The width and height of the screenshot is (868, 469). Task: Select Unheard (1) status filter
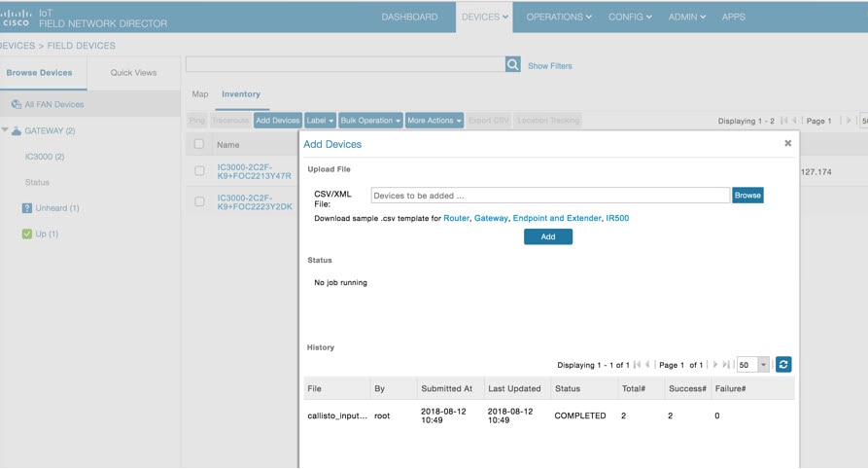coord(57,208)
